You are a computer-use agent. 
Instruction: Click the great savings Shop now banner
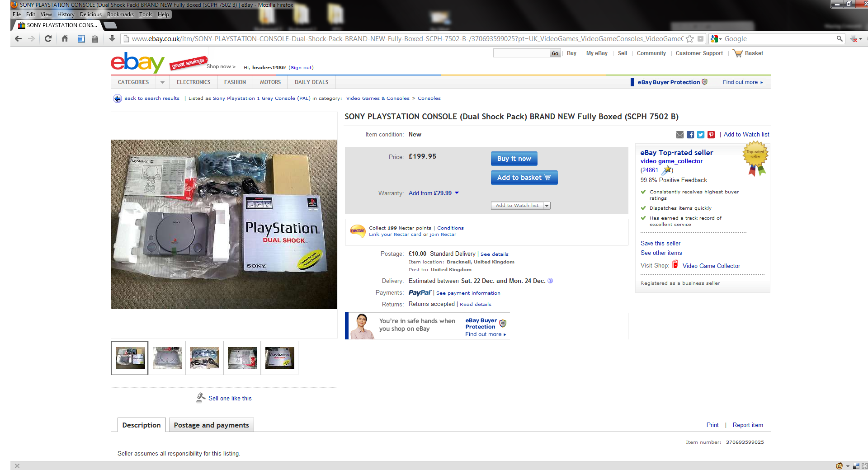[x=203, y=64]
